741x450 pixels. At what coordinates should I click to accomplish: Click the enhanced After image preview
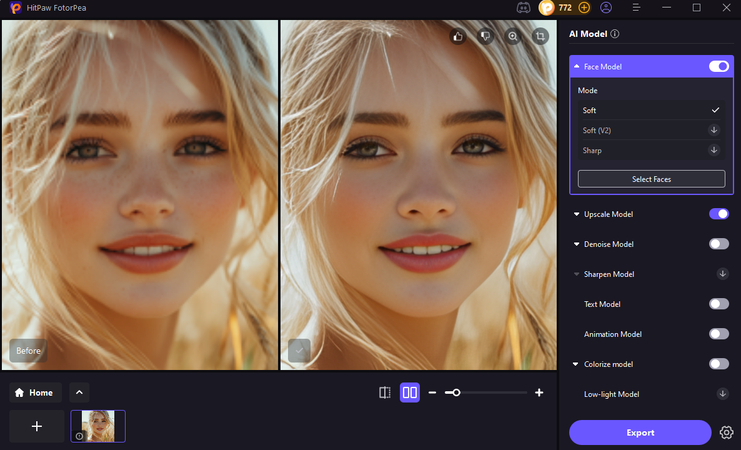(418, 195)
